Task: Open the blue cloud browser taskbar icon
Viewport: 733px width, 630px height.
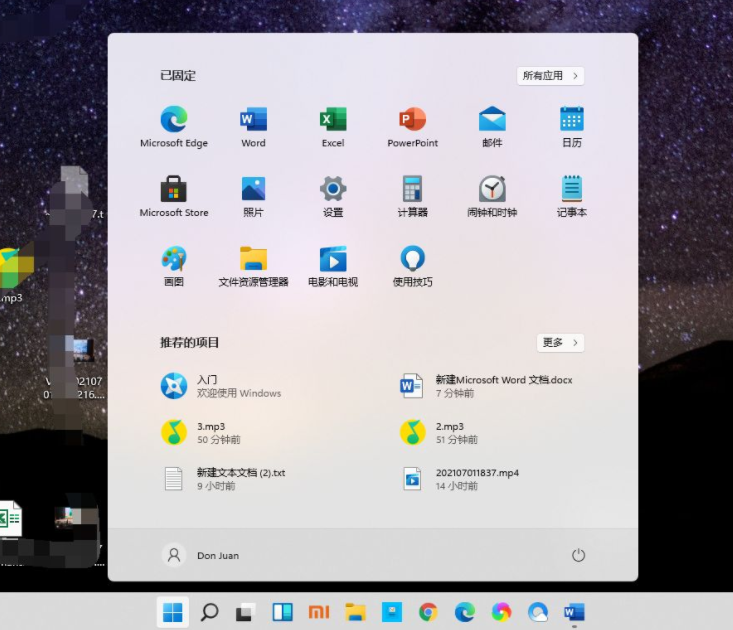Action: 538,612
